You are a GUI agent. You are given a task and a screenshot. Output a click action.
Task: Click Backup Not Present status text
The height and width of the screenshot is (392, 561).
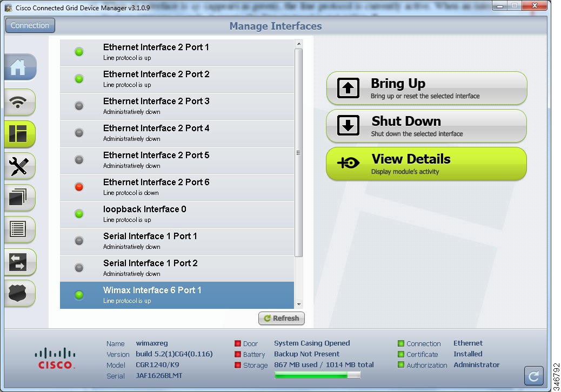click(306, 354)
